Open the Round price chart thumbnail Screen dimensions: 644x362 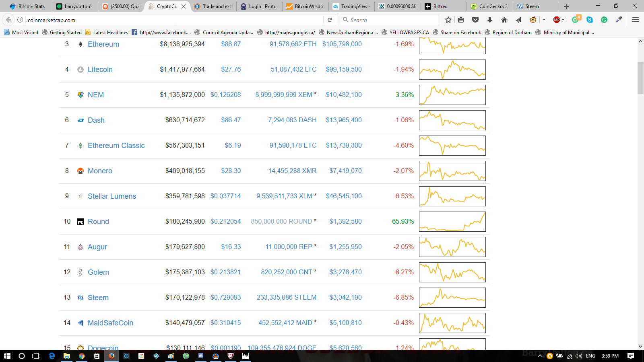452,222
